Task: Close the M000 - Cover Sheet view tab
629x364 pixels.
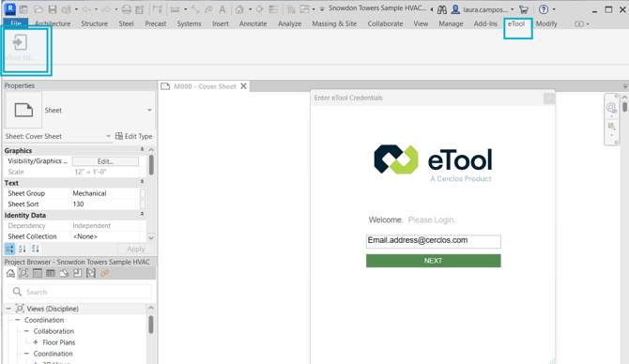Action: click(243, 86)
